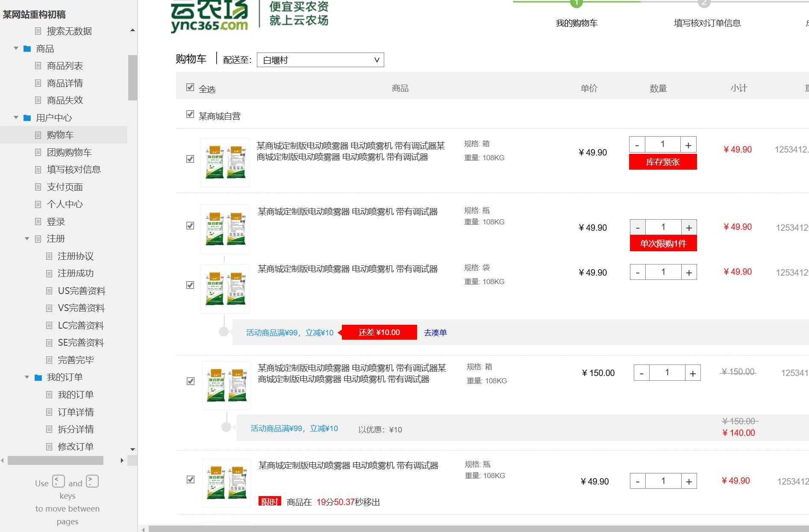Click the 去凑单 link

click(435, 332)
